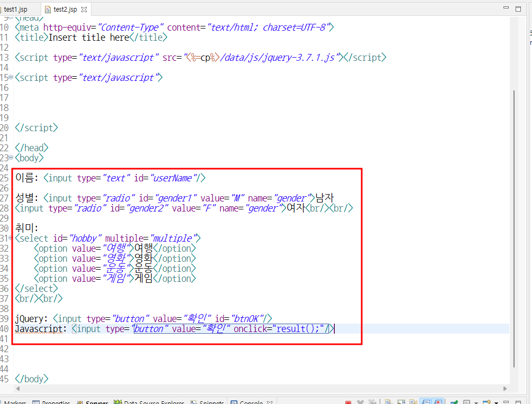Click the <br/><br/> tags on line 37
Screen dimensions: 532x404
click(39, 299)
